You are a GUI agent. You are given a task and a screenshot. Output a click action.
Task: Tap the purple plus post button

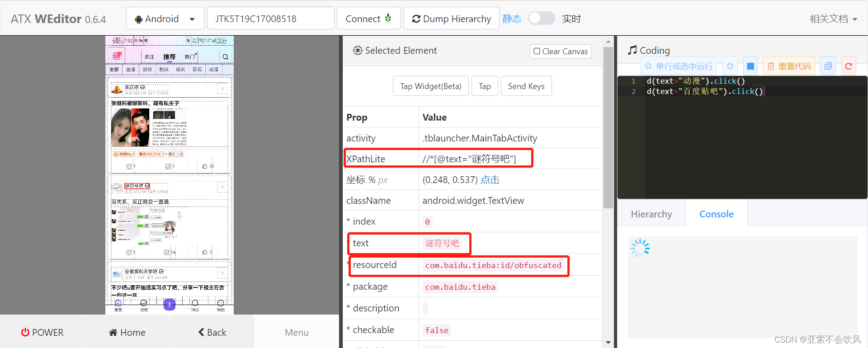[x=170, y=305]
